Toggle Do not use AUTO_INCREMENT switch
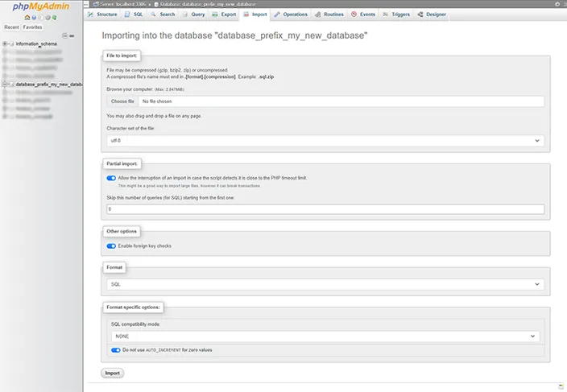The width and height of the screenshot is (567, 392). point(116,350)
